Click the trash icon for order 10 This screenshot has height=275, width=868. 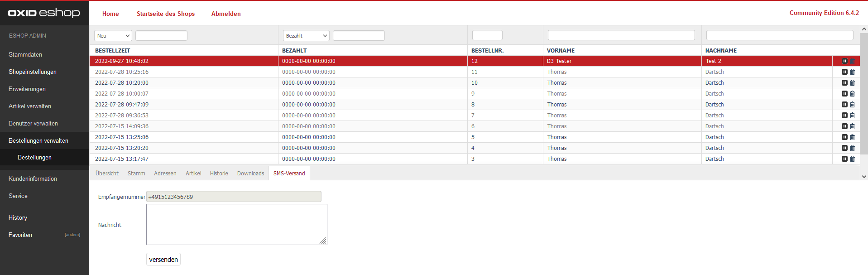pyautogui.click(x=852, y=83)
